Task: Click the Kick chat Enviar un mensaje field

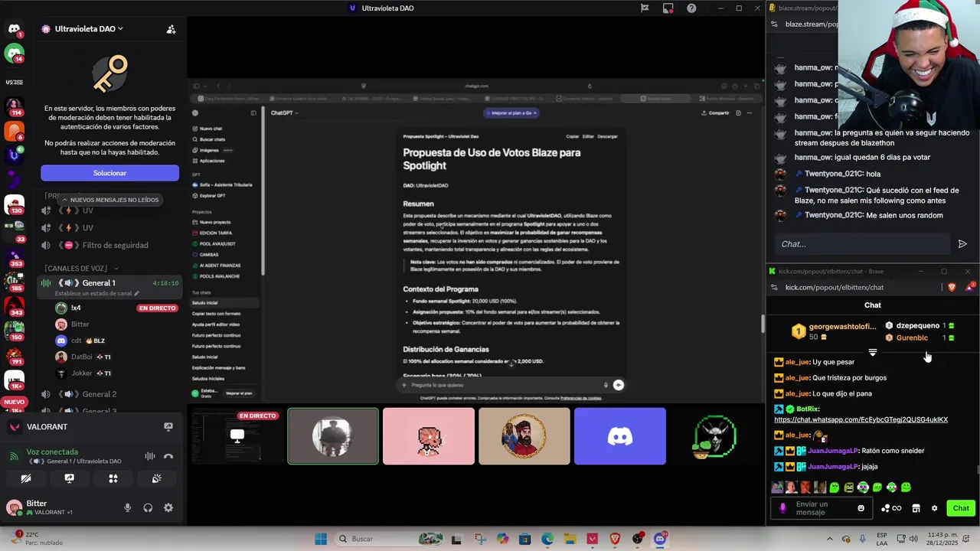Action: click(822, 508)
